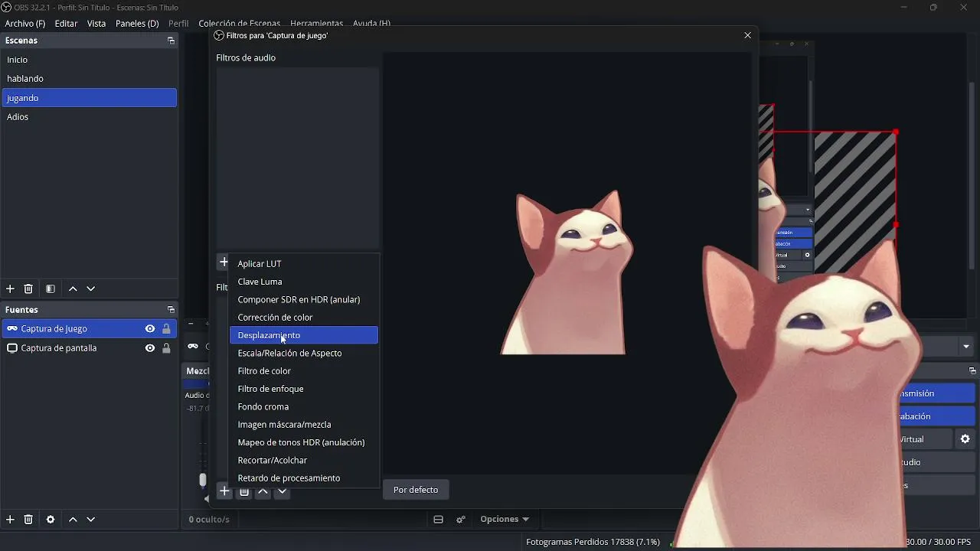Add Filtro de enfoque
The height and width of the screenshot is (551, 980).
tap(304, 389)
